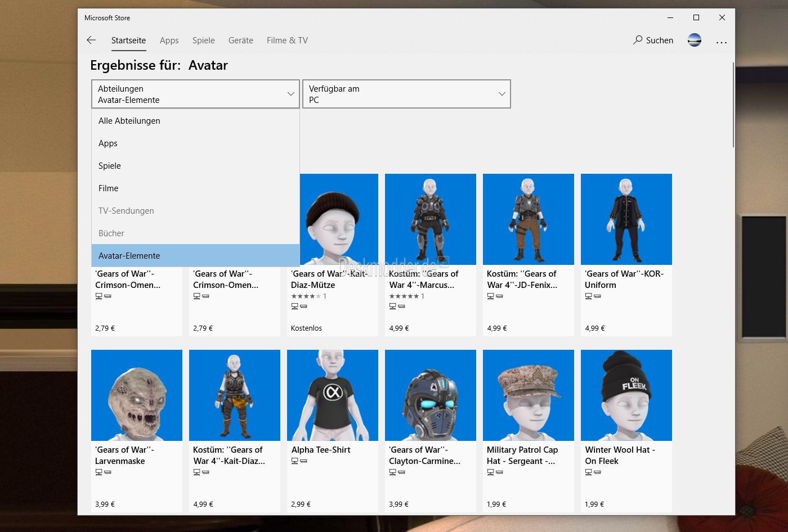Select Apps in the Abteilungen list
Image resolution: width=788 pixels, height=532 pixels.
(x=195, y=143)
